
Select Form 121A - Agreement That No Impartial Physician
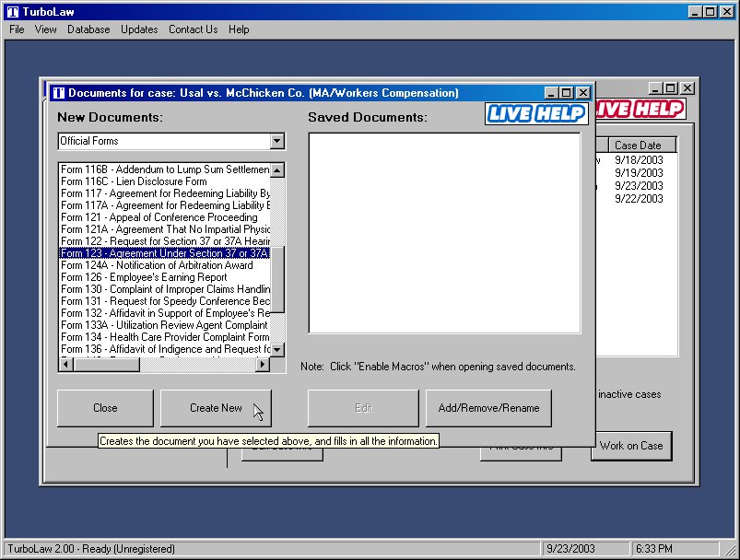(x=165, y=229)
